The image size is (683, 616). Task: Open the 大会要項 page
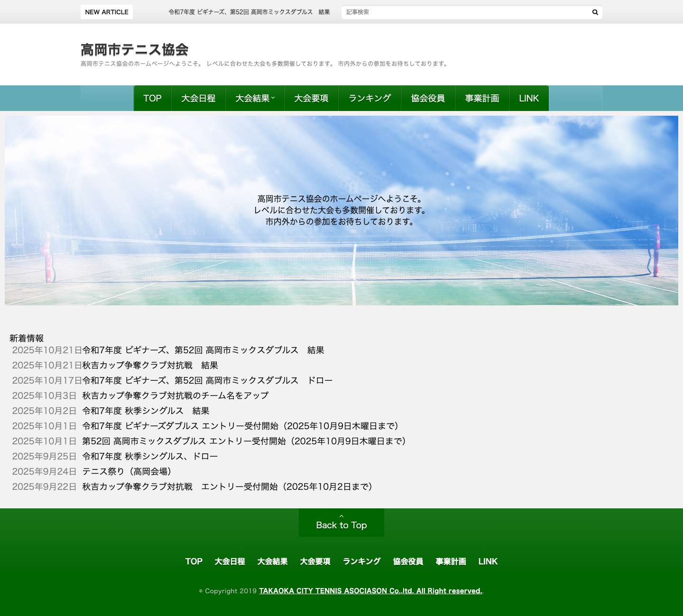(311, 98)
